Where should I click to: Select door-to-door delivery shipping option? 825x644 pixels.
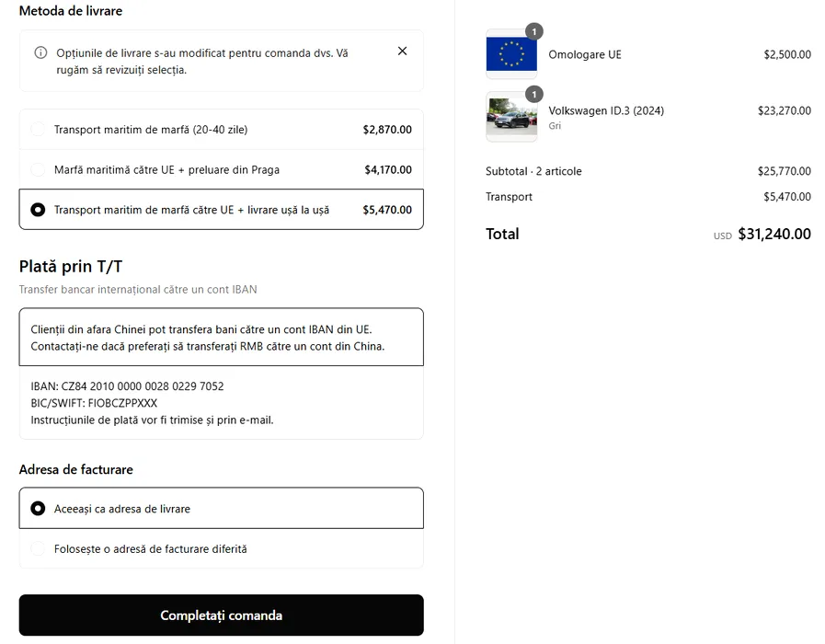(38, 210)
